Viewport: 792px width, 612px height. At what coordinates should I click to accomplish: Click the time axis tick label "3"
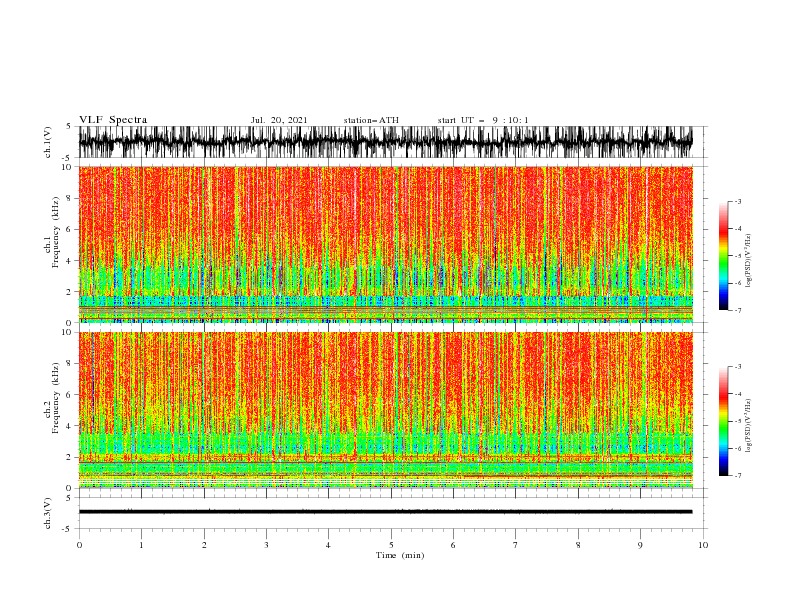point(266,545)
